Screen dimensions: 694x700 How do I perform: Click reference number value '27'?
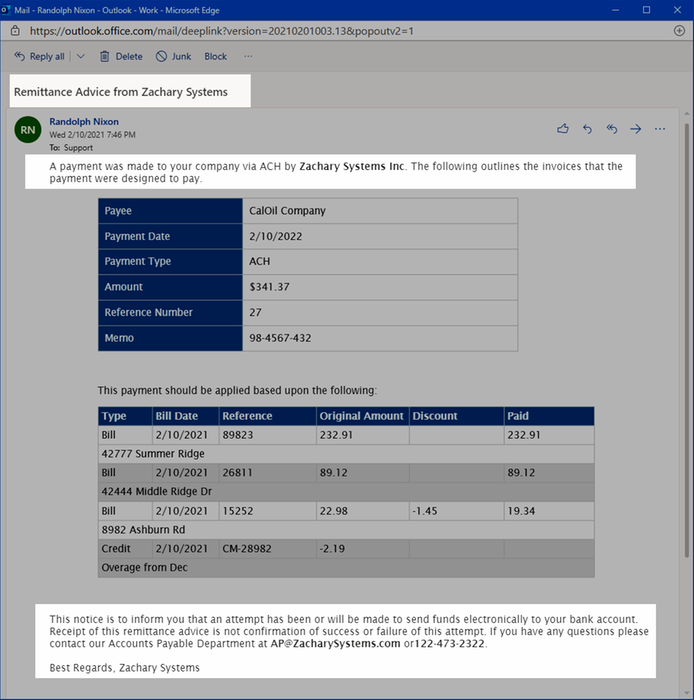click(x=255, y=312)
